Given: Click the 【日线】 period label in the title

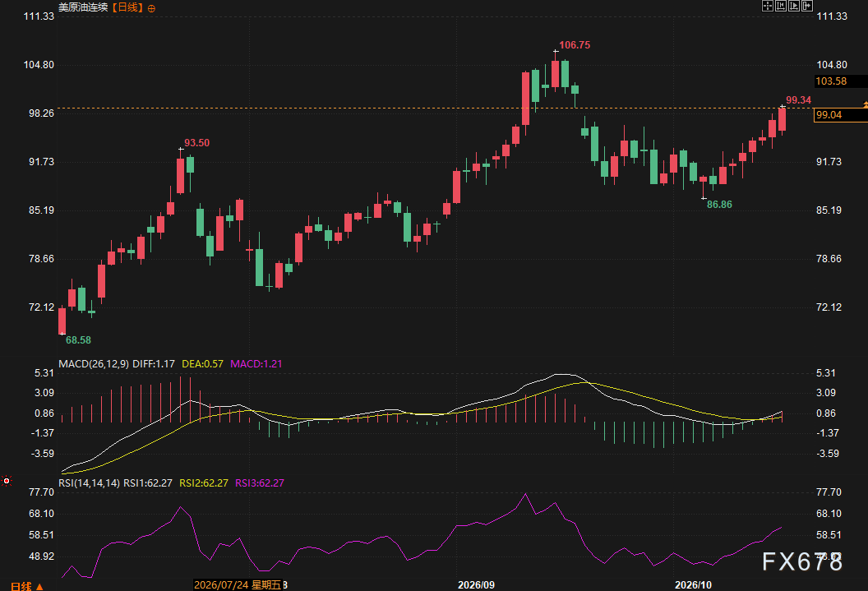Looking at the screenshot, I should coord(127,7).
